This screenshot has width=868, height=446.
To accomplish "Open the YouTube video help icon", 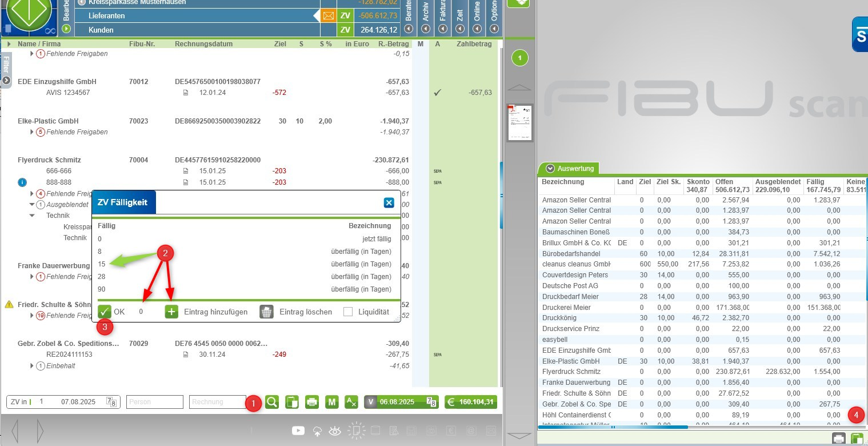I will [298, 431].
